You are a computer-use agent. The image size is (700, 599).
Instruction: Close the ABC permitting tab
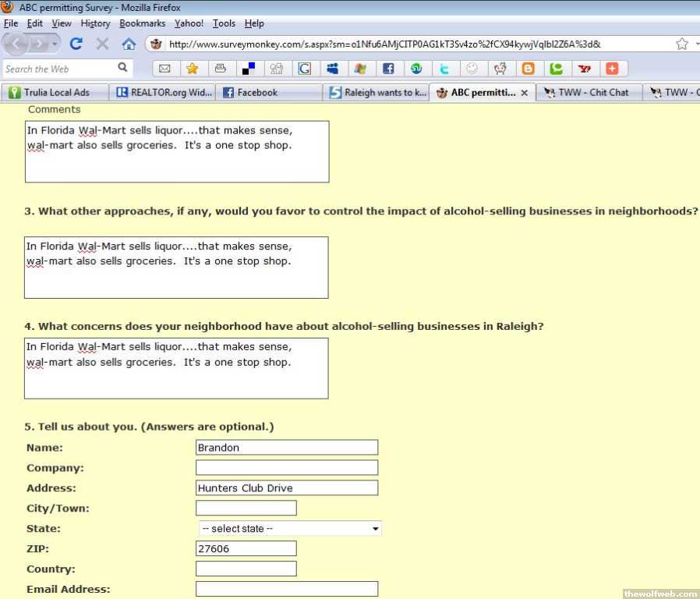pos(525,93)
